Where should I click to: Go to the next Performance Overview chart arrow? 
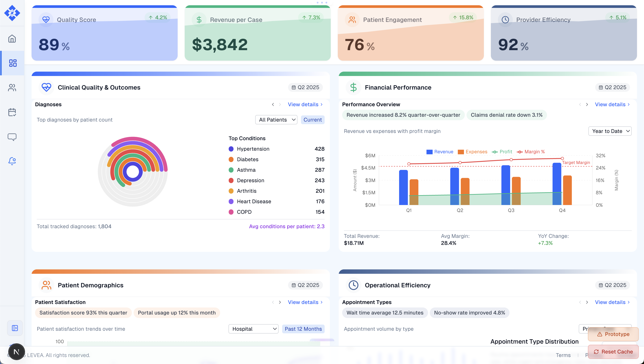coord(587,104)
